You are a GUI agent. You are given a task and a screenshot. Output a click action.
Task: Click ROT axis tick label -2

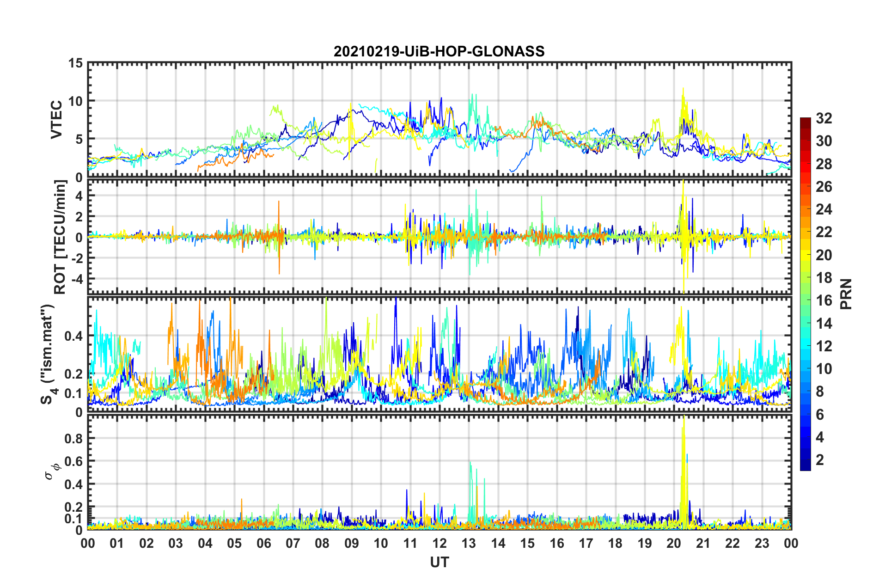click(x=77, y=258)
